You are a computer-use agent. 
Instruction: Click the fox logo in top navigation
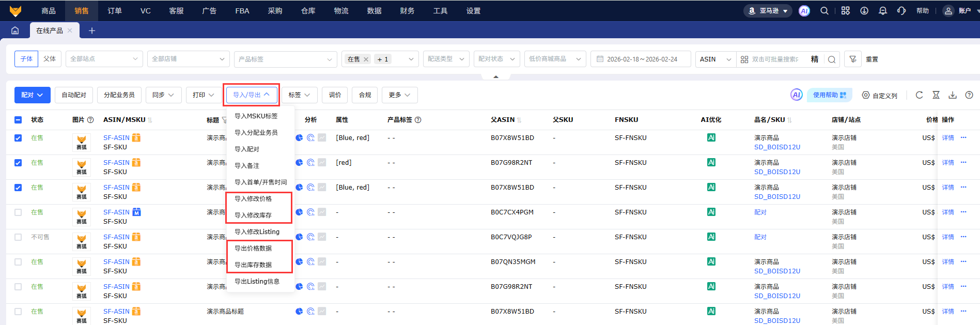15,11
